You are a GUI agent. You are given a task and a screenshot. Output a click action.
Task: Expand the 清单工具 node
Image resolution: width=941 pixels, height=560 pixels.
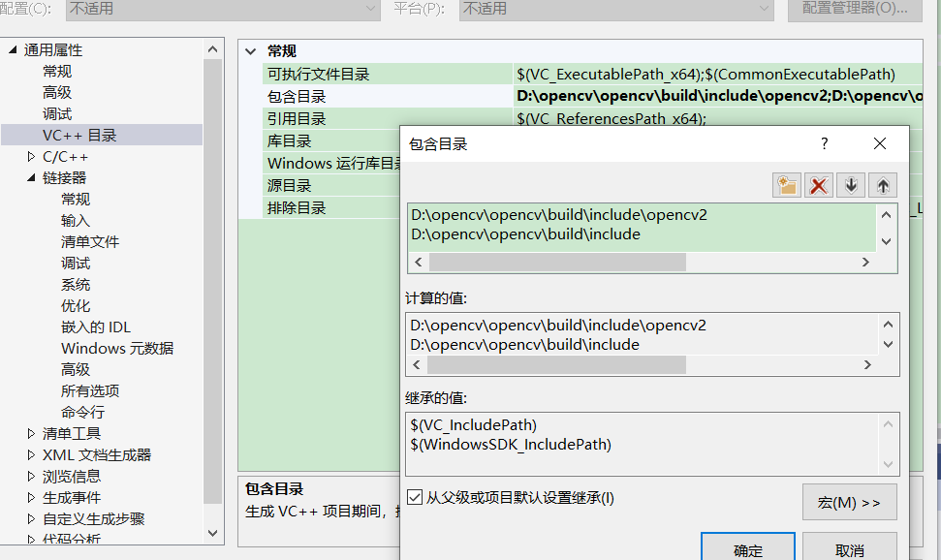coord(31,433)
